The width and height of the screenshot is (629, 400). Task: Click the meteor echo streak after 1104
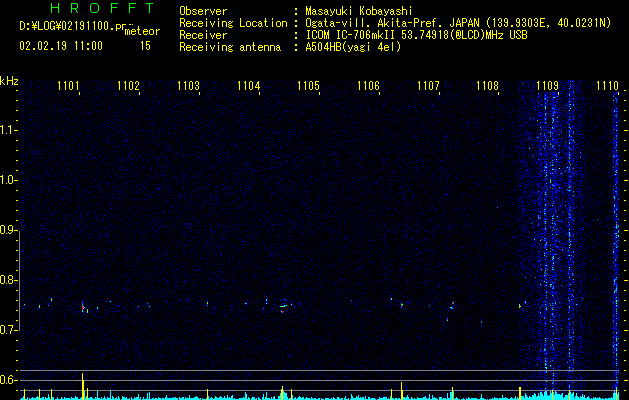point(284,306)
